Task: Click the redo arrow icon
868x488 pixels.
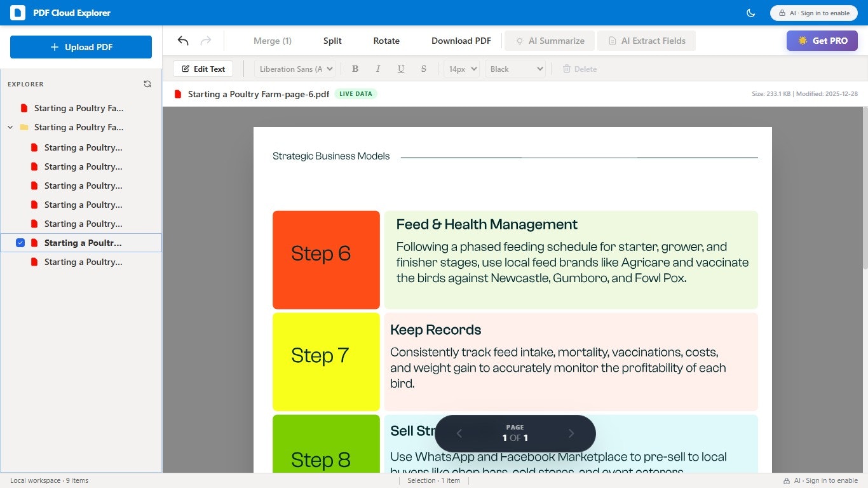Action: 205,40
